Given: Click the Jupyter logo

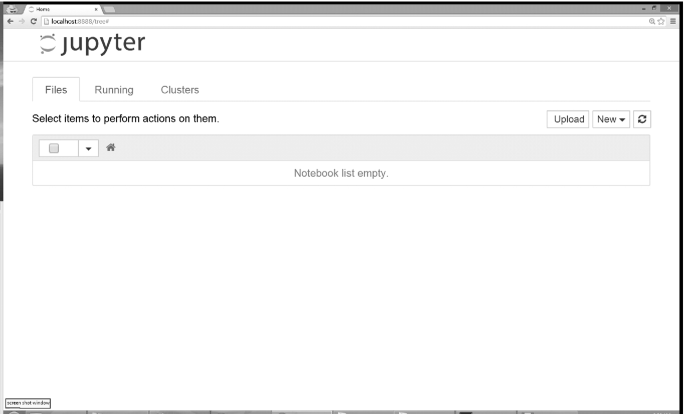Looking at the screenshot, I should pos(92,44).
